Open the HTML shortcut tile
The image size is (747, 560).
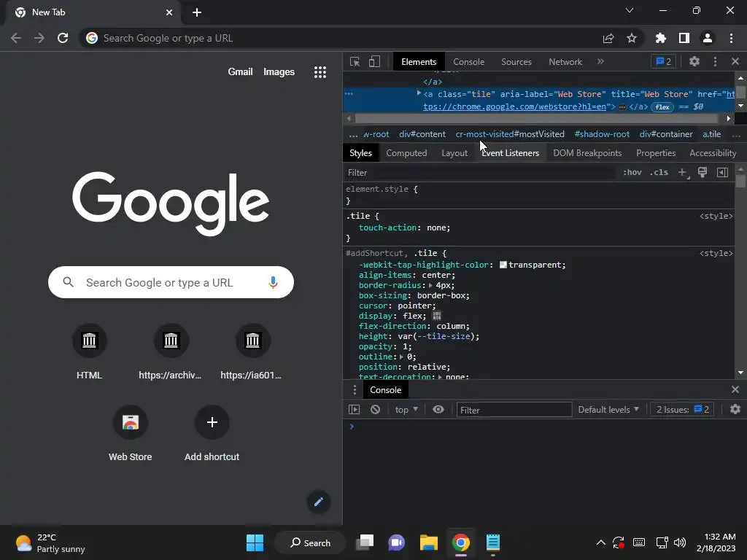(x=89, y=352)
